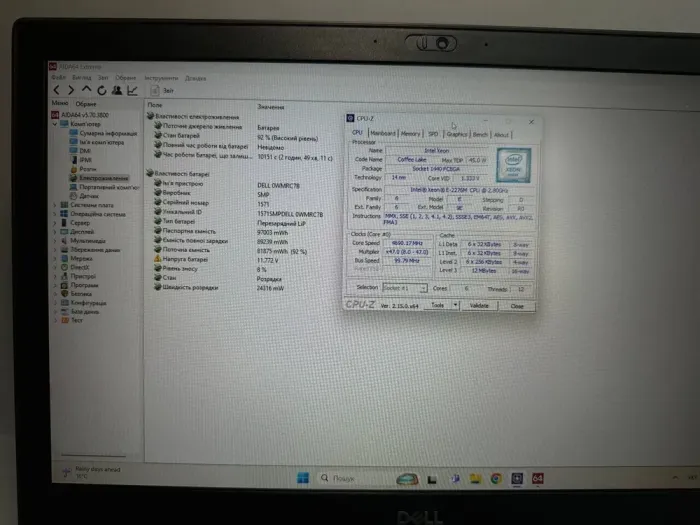The height and width of the screenshot is (525, 700).
Task: Open the Довідка menu
Action: tap(196, 79)
